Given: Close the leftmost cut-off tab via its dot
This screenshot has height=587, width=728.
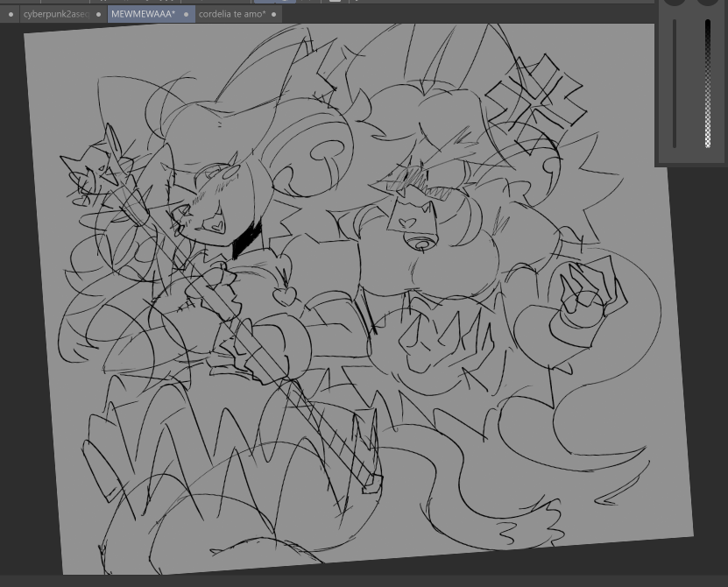Looking at the screenshot, I should (x=11, y=14).
